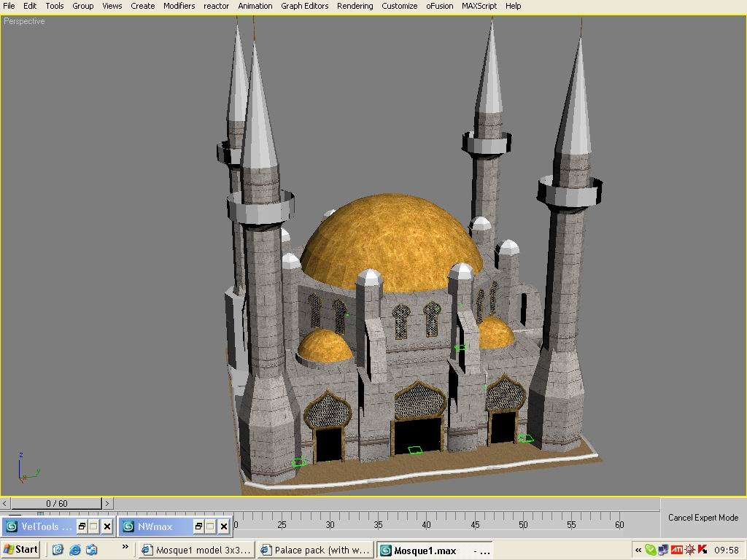
Task: Expand the Quick Launch overflow chevron
Action: 125,547
